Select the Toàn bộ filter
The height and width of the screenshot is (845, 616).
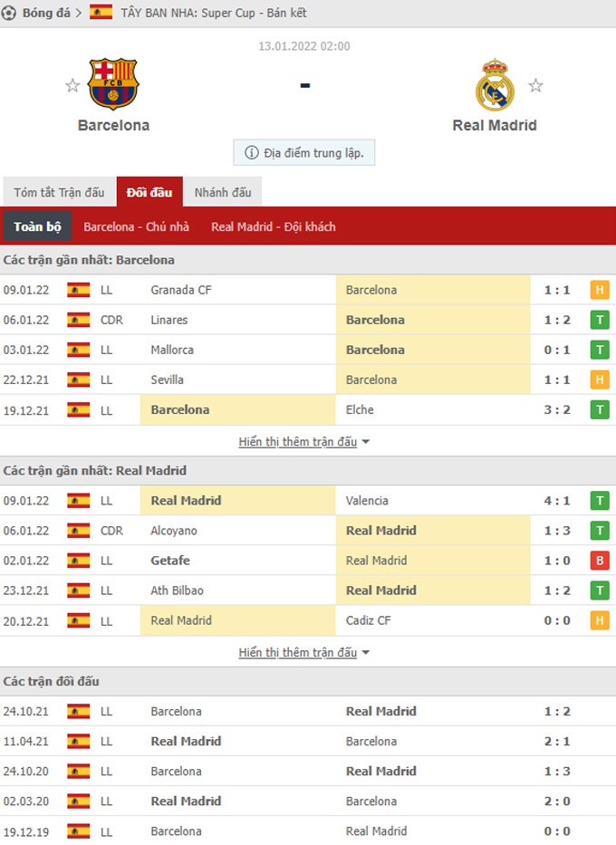(38, 226)
